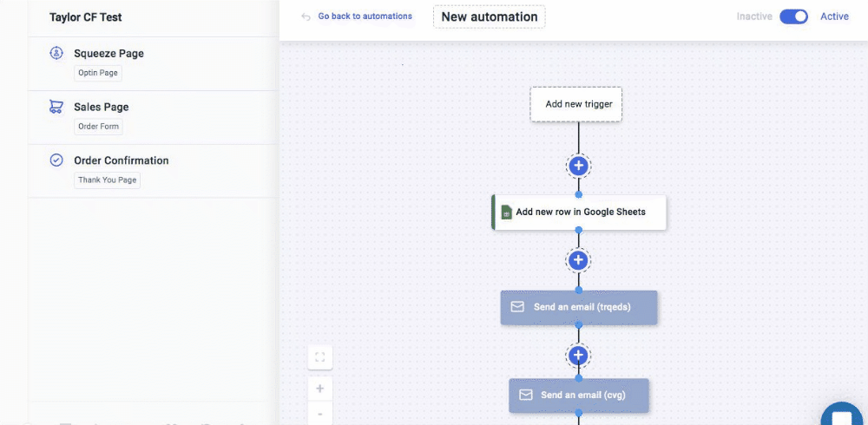868x425 pixels.
Task: Click the Inactive label
Action: [754, 16]
